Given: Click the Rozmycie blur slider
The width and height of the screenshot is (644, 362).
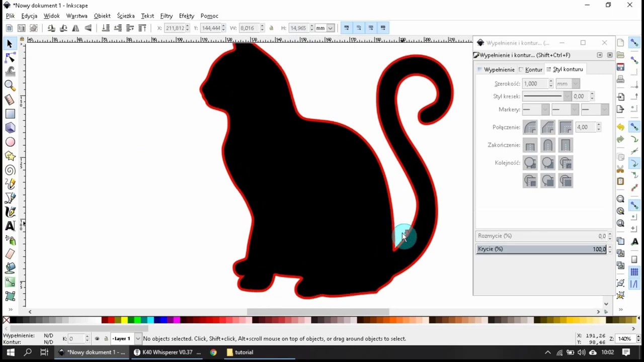Looking at the screenshot, I should (x=541, y=236).
